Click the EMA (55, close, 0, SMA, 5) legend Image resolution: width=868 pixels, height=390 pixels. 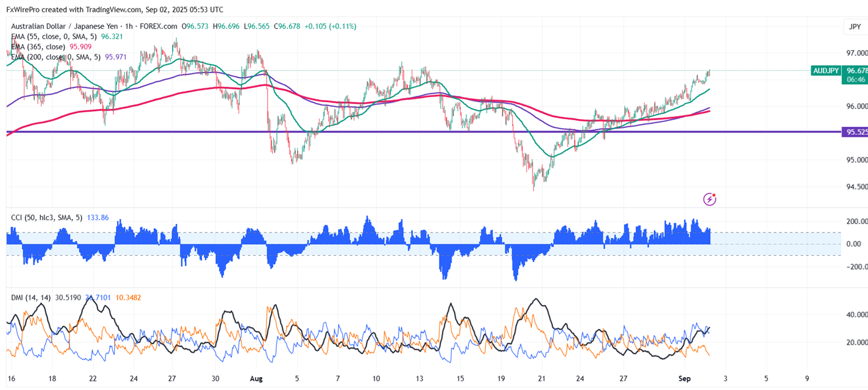tap(54, 37)
